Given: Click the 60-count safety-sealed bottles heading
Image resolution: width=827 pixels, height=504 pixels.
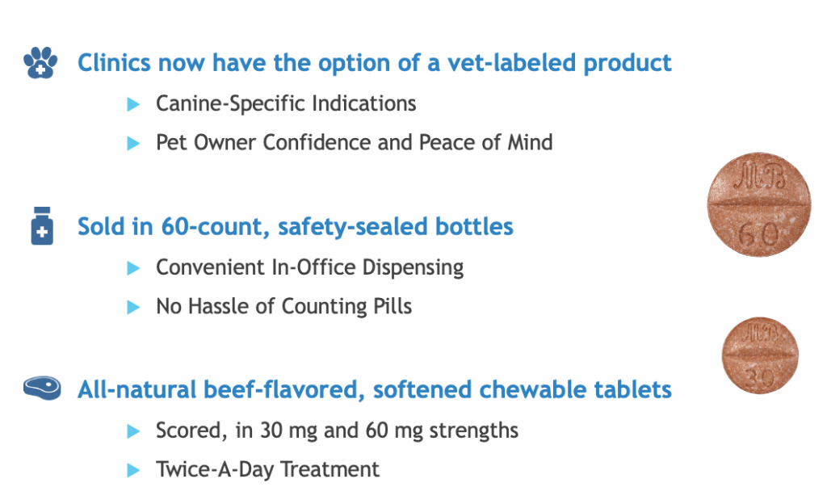Looking at the screenshot, I should click(x=296, y=227).
